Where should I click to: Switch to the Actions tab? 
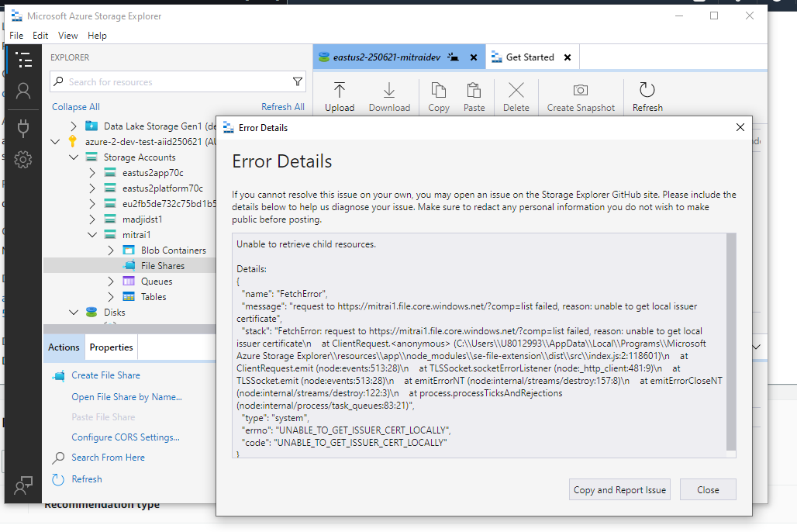pyautogui.click(x=64, y=347)
